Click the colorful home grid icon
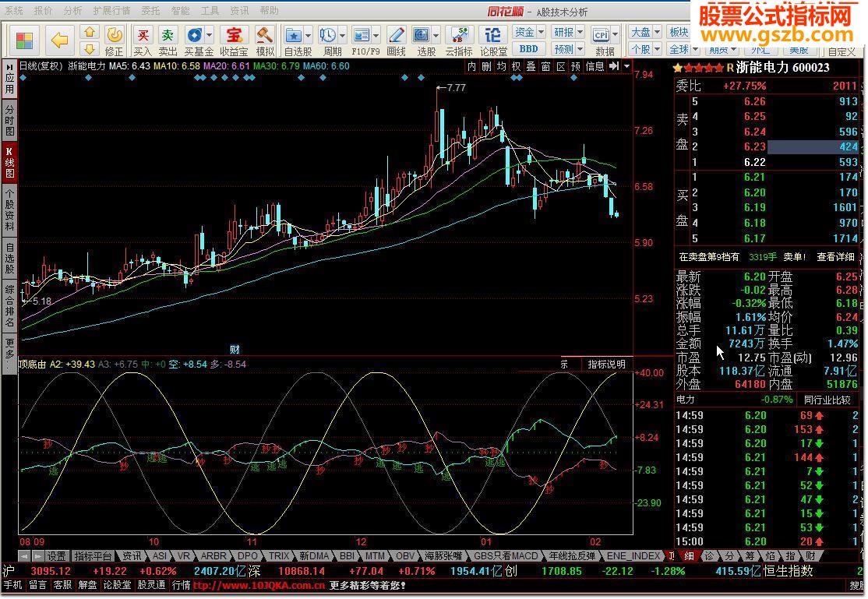868x599 pixels. pos(24,41)
